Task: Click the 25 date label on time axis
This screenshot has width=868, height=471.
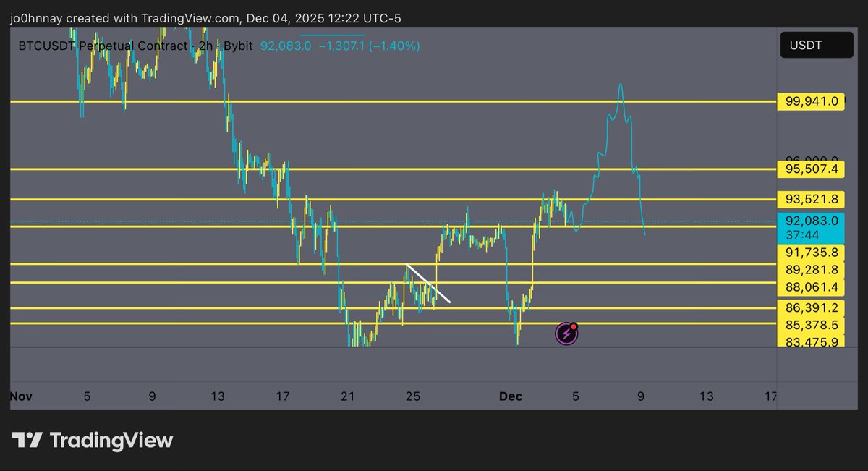Action: [x=413, y=396]
